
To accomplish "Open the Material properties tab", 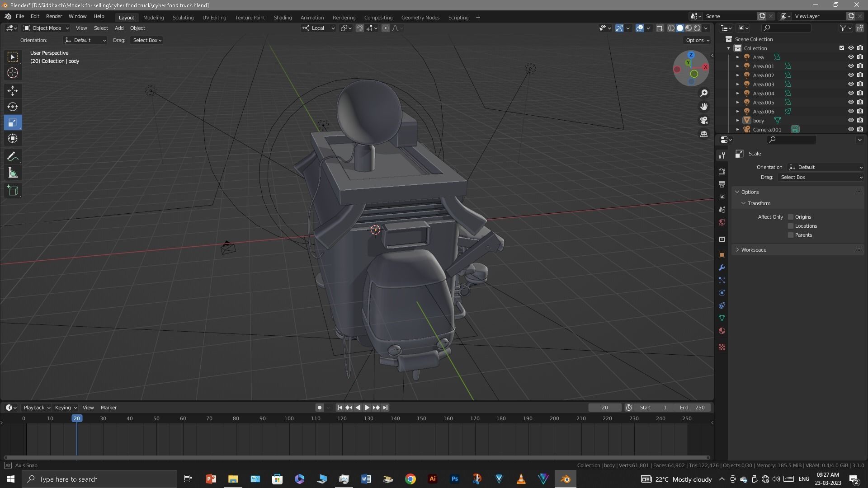I will click(722, 331).
